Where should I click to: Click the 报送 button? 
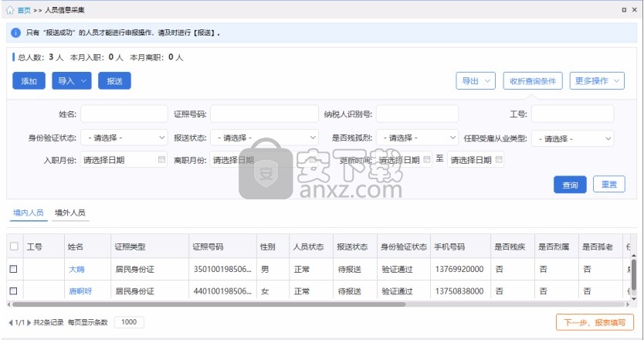[114, 80]
